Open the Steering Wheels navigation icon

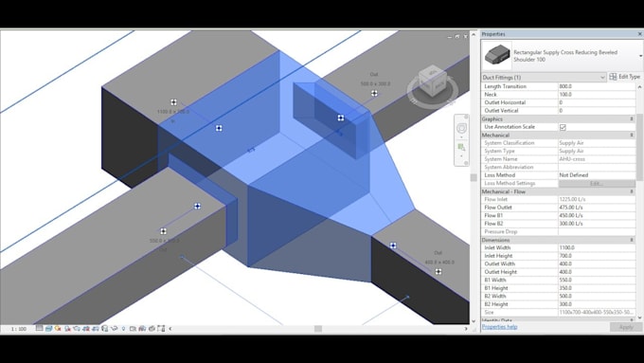[461, 129]
